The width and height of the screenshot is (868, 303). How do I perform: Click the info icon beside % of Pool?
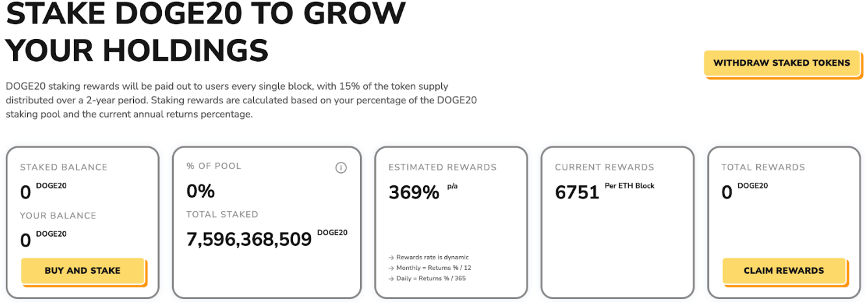coord(340,168)
